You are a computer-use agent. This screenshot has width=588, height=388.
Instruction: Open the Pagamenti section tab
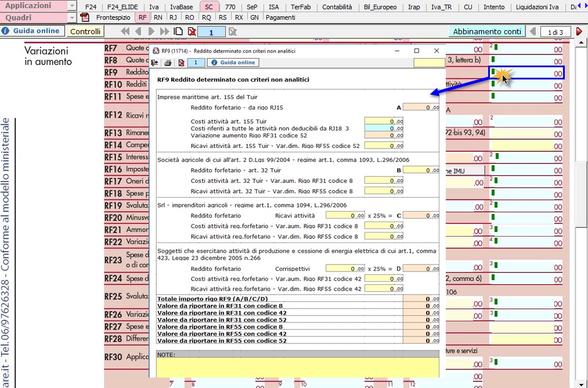pyautogui.click(x=280, y=17)
